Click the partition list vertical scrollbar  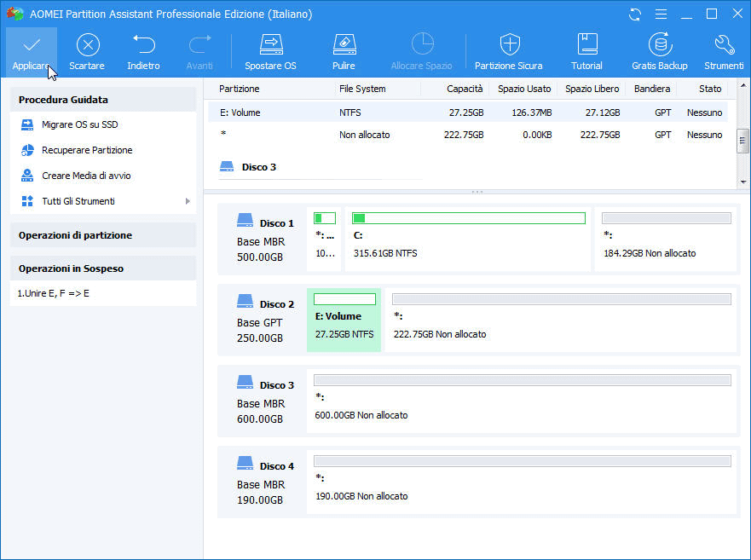742,141
